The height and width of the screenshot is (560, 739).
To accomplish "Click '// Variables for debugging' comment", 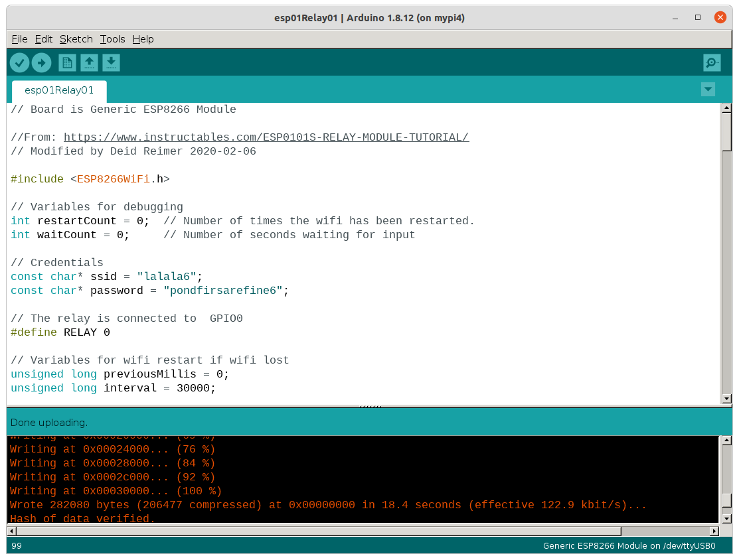I will coord(97,207).
